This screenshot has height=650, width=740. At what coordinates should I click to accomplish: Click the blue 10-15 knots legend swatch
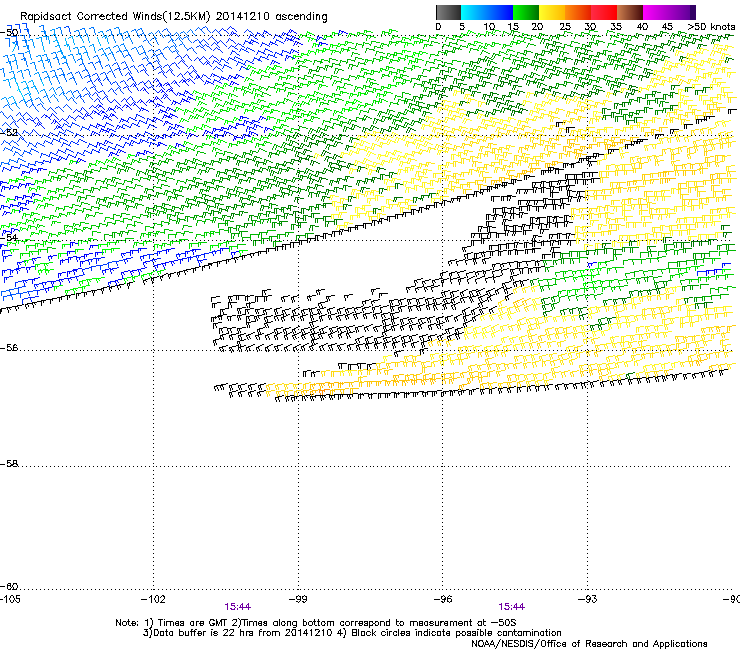[500, 12]
